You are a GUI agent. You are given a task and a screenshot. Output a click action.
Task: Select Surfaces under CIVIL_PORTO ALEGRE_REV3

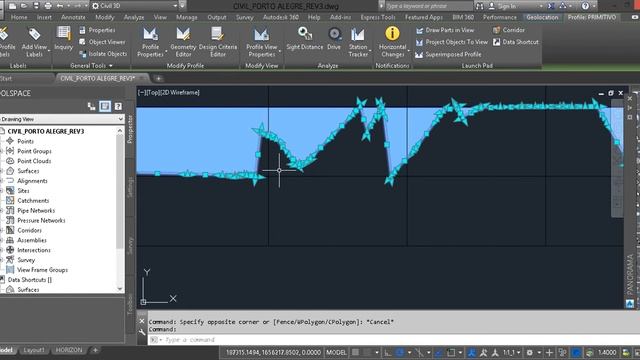point(28,171)
